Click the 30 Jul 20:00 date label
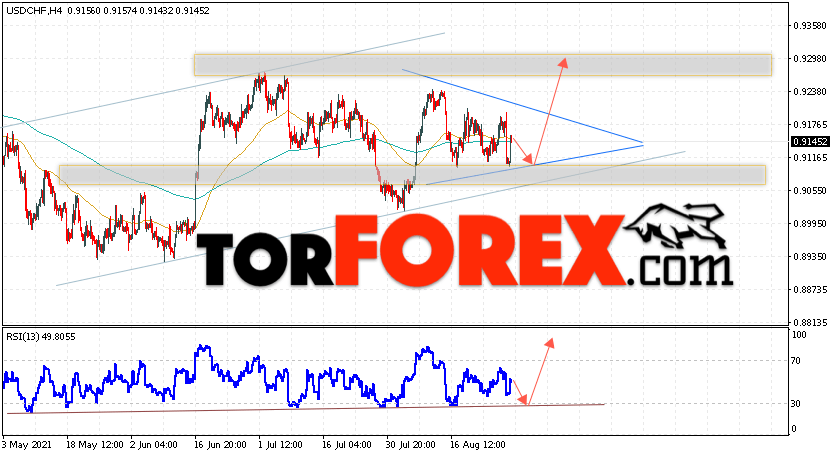 [411, 444]
